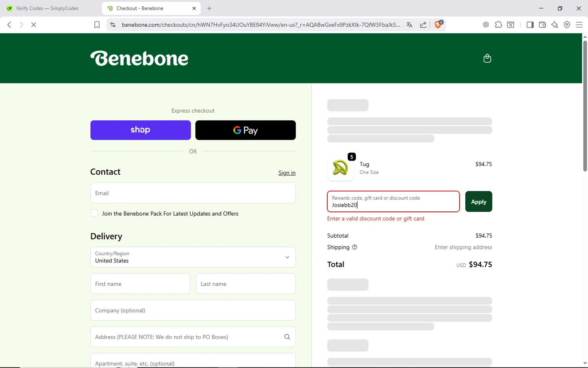Open the tab search icon in toolbar
The height and width of the screenshot is (368, 588).
coord(511,25)
